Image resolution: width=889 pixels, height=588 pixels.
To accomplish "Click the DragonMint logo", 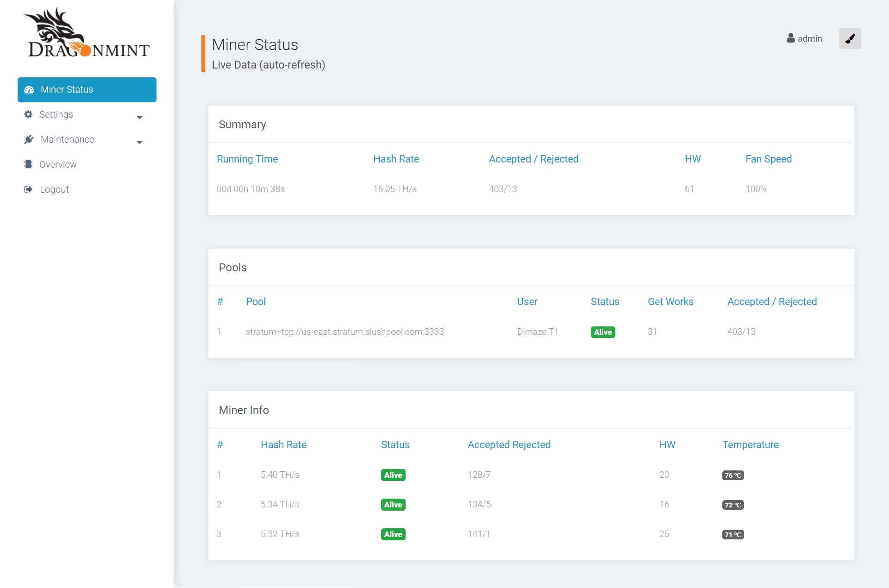I will coord(87,33).
